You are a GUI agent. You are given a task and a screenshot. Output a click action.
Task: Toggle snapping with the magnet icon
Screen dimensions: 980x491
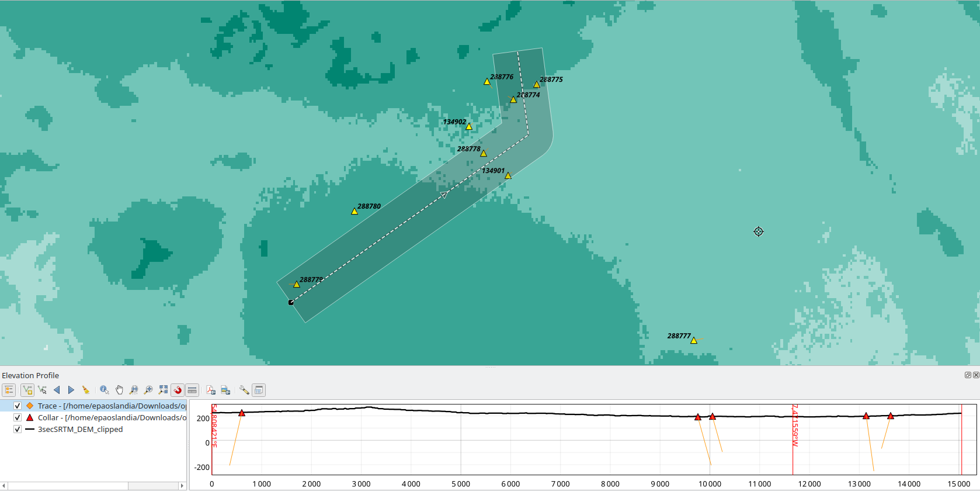pos(178,390)
